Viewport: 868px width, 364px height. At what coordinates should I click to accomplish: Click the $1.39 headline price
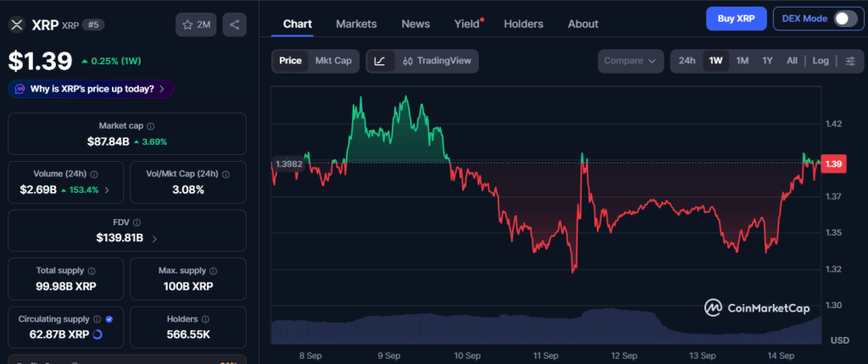click(41, 61)
